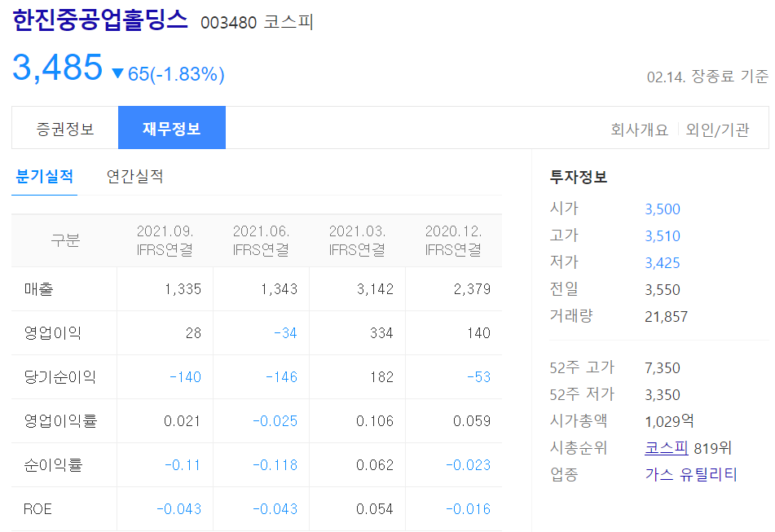Image resolution: width=775 pixels, height=532 pixels.
Task: Click the change value 65(-1.83%)
Action: coord(176,74)
